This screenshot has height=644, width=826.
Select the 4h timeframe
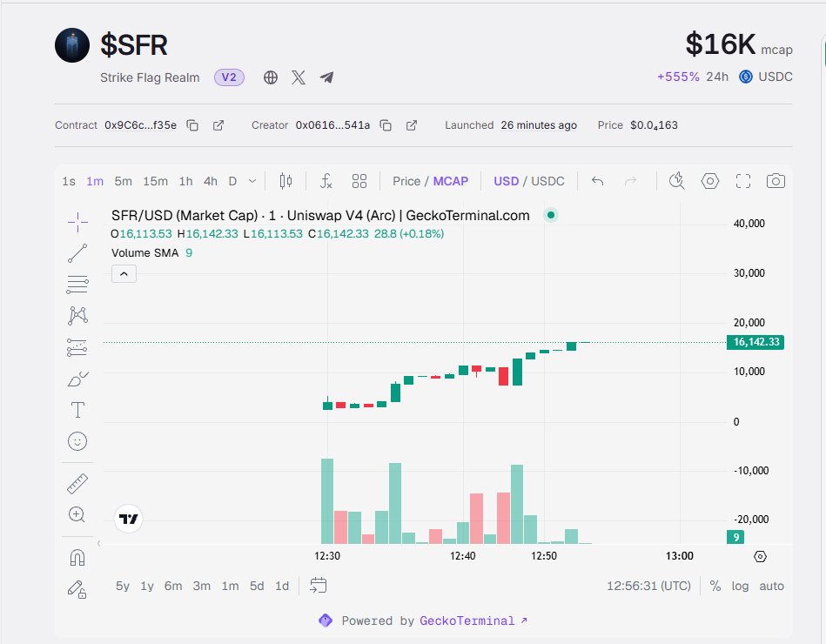tap(210, 181)
